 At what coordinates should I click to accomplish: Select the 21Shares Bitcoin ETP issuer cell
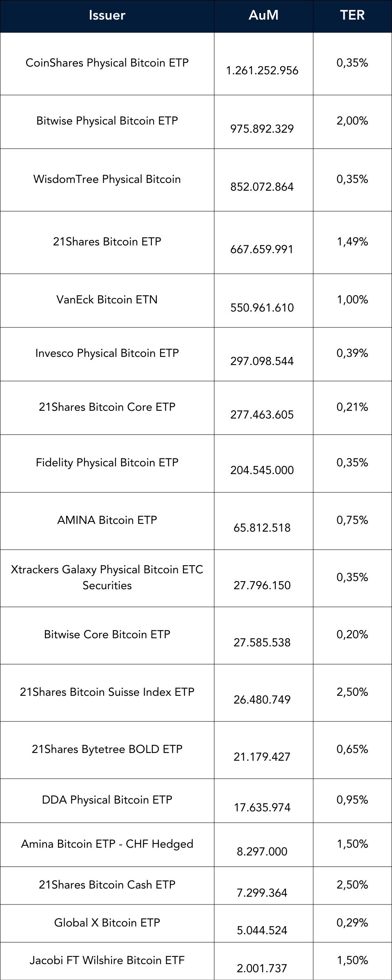[107, 242]
